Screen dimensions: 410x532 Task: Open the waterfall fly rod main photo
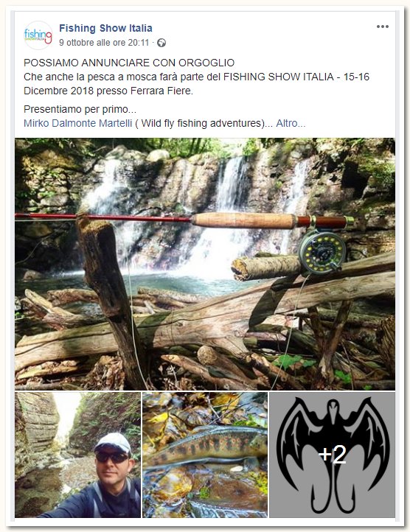205,264
